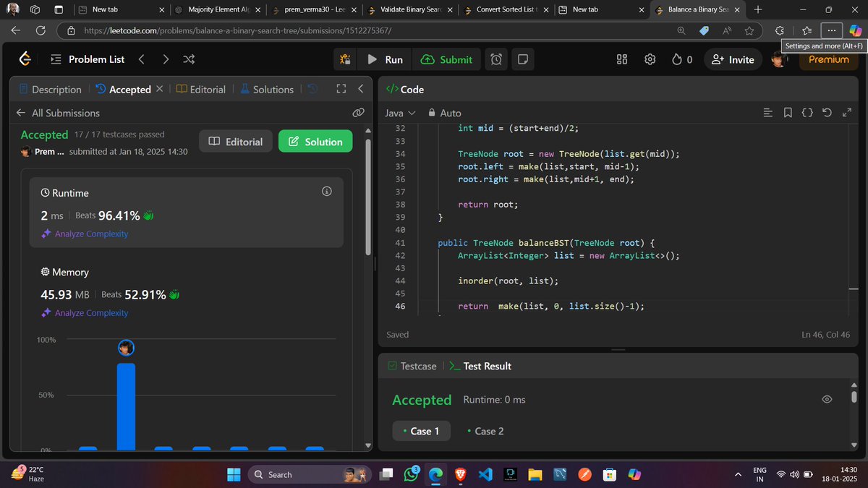Open the debugger bug icon
This screenshot has height=488, width=868.
click(x=346, y=59)
